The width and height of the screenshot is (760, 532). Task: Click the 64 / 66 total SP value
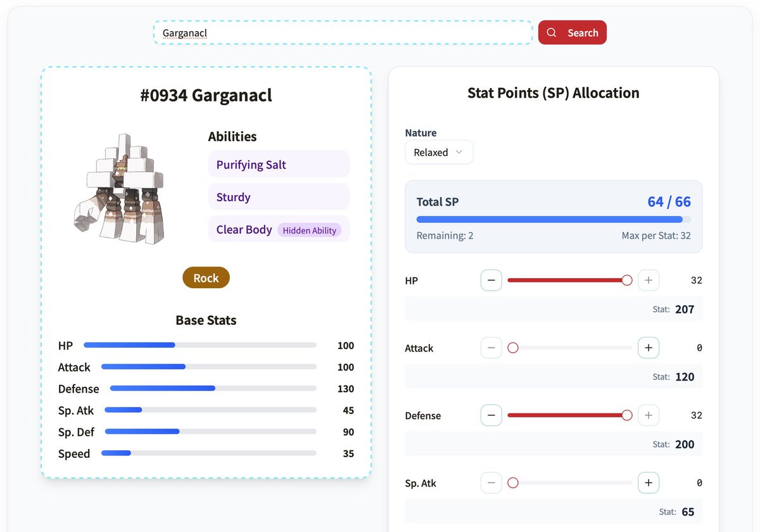(x=669, y=202)
